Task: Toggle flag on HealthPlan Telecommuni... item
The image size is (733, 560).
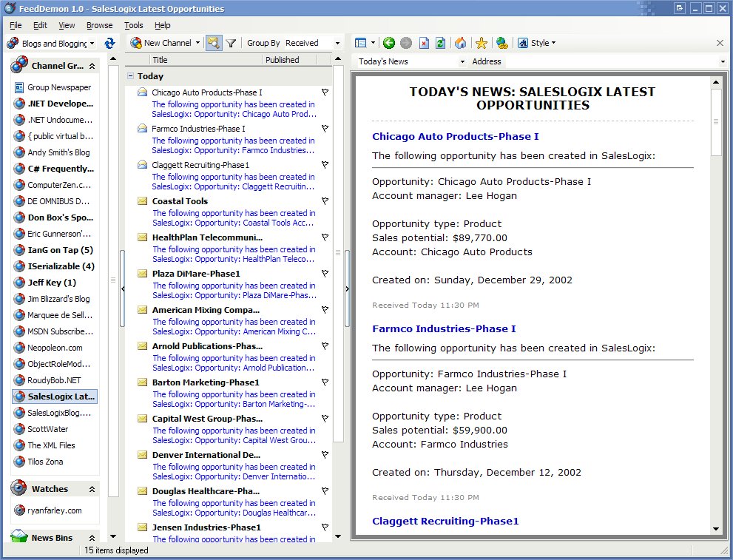Action: (325, 237)
